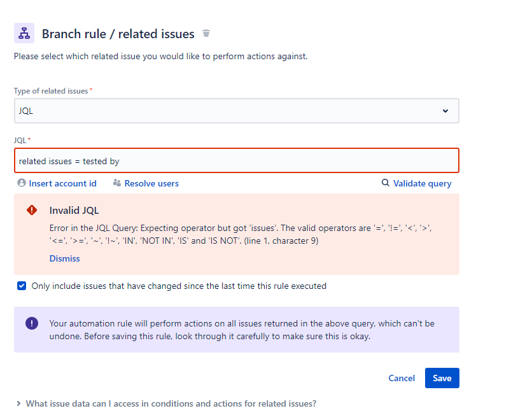Delete the branch rule via trash icon
This screenshot has height=420, width=511.
[206, 33]
